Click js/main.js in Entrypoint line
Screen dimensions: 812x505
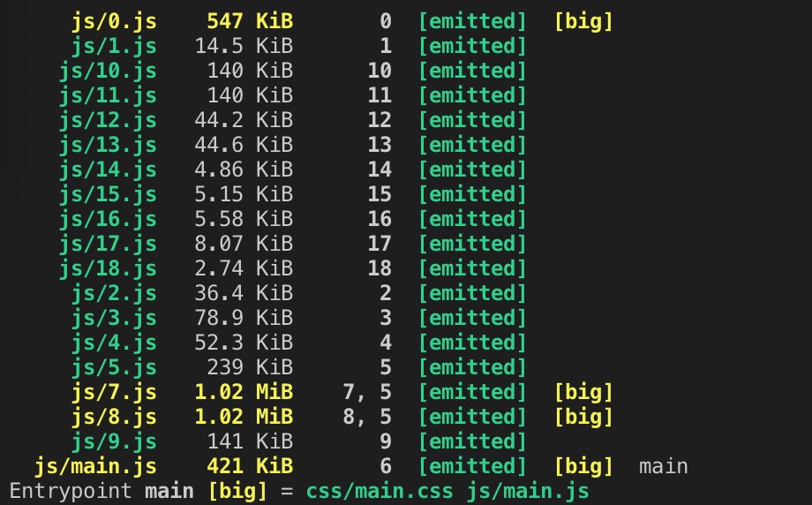pos(528,491)
